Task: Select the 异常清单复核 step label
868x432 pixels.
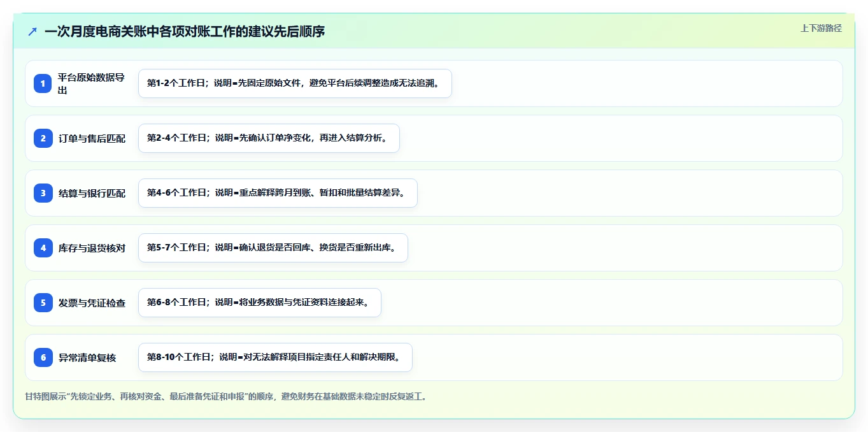Action: coord(87,357)
